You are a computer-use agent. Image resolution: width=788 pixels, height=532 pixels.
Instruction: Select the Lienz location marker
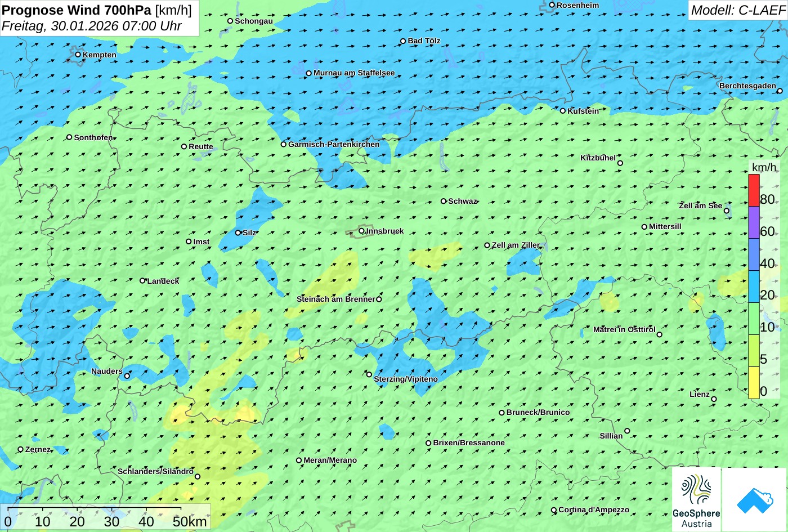pos(714,399)
